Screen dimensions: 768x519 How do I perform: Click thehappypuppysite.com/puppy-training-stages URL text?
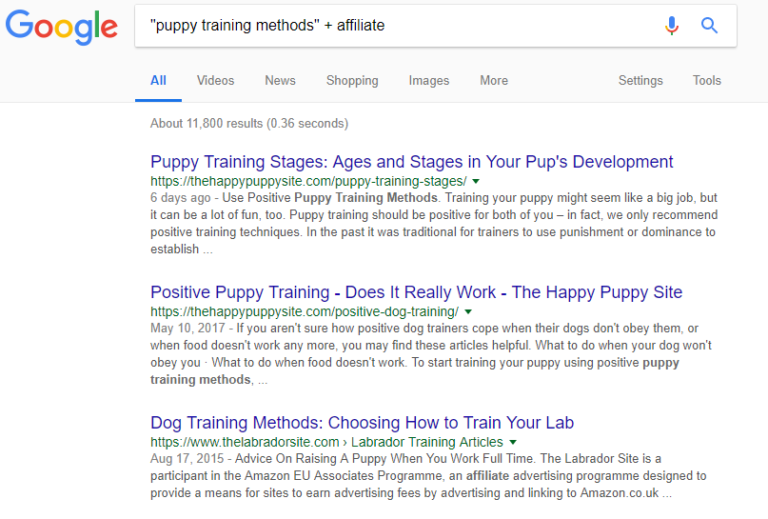(309, 181)
